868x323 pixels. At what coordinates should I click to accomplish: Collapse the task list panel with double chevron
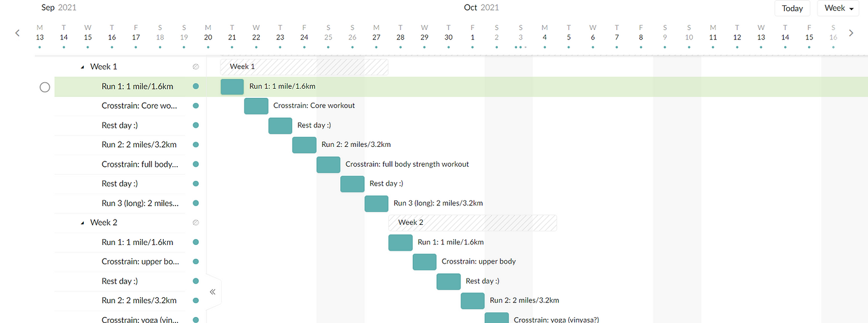click(212, 291)
